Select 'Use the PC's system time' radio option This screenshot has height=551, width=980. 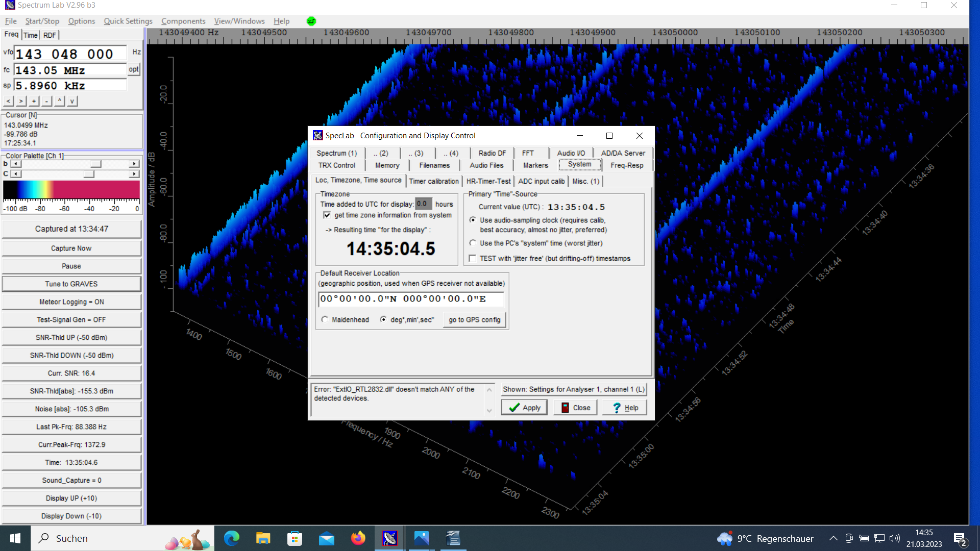coord(473,243)
